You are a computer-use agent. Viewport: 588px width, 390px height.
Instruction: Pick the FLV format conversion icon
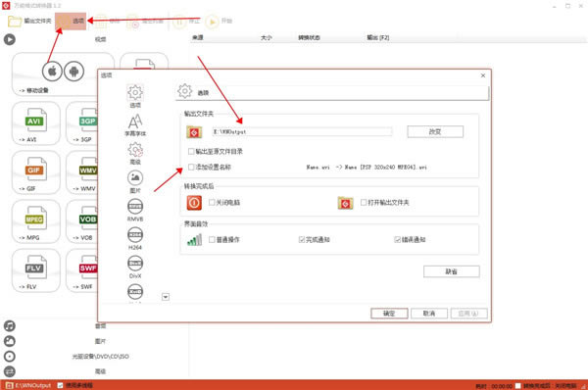(35, 270)
